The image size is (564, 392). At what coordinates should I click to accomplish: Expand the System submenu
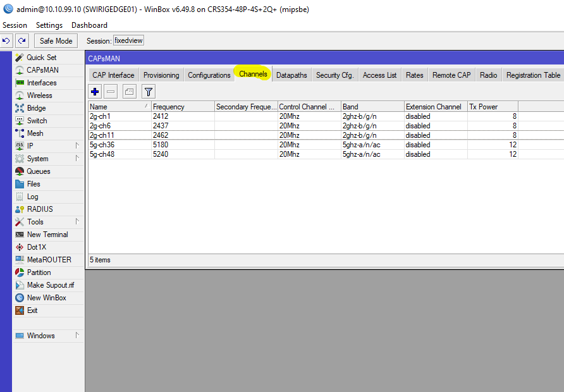point(37,159)
